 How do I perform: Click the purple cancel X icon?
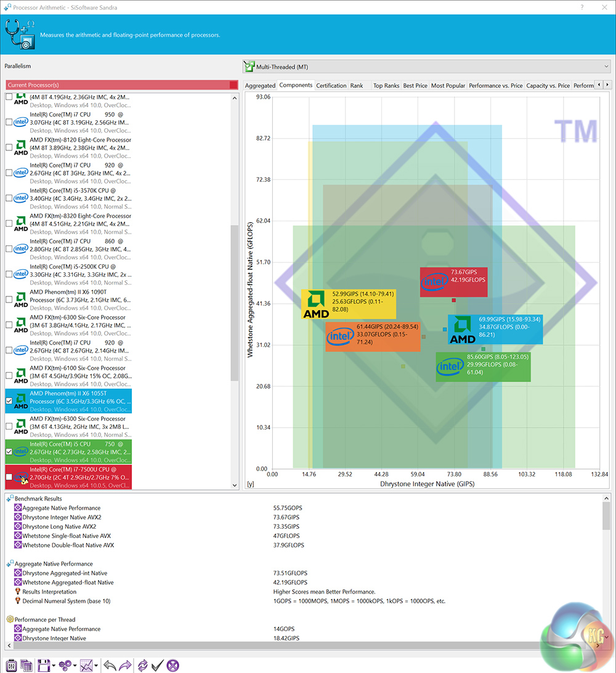coord(173,665)
